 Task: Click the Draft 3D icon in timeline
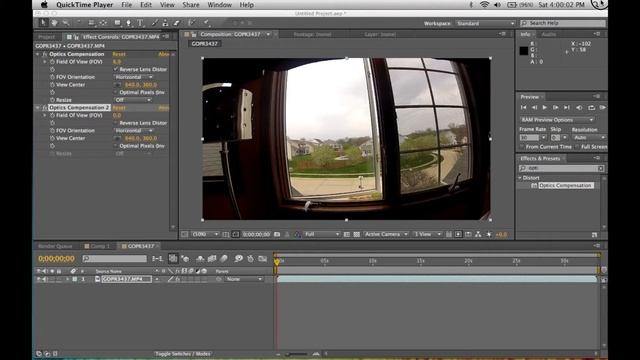tap(185, 258)
